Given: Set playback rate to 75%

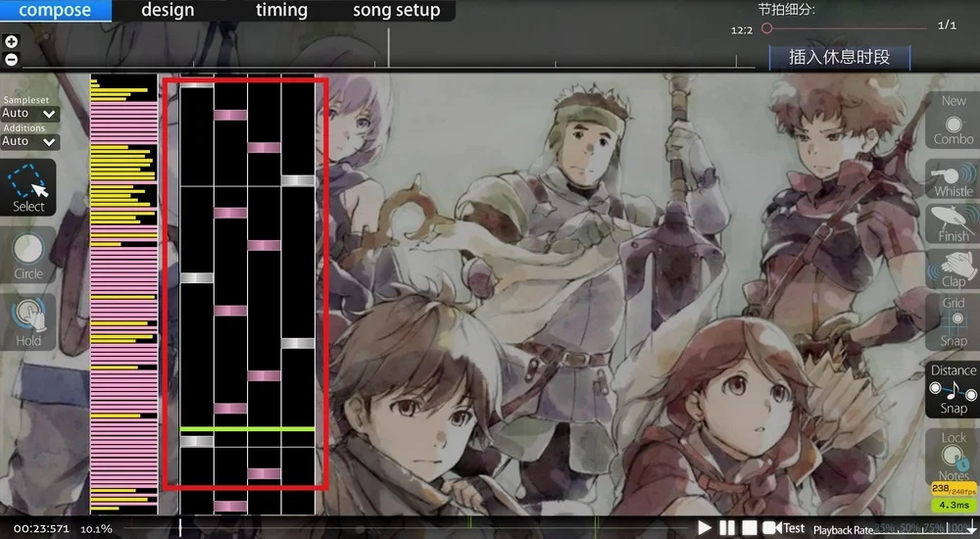Looking at the screenshot, I should pos(932,529).
